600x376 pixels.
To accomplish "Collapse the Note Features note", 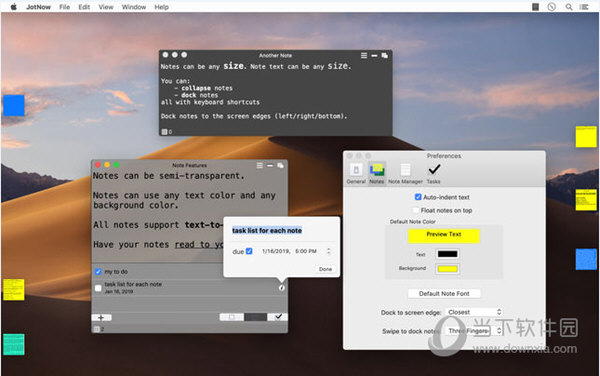I will tap(270, 165).
